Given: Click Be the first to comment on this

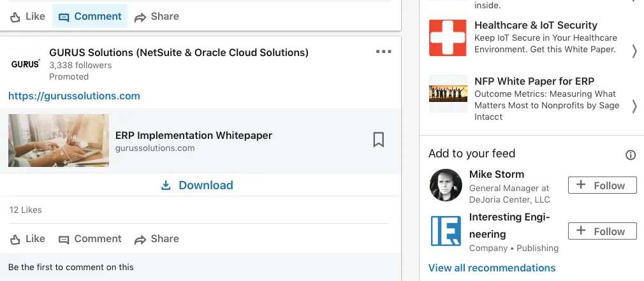Looking at the screenshot, I should 71,267.
